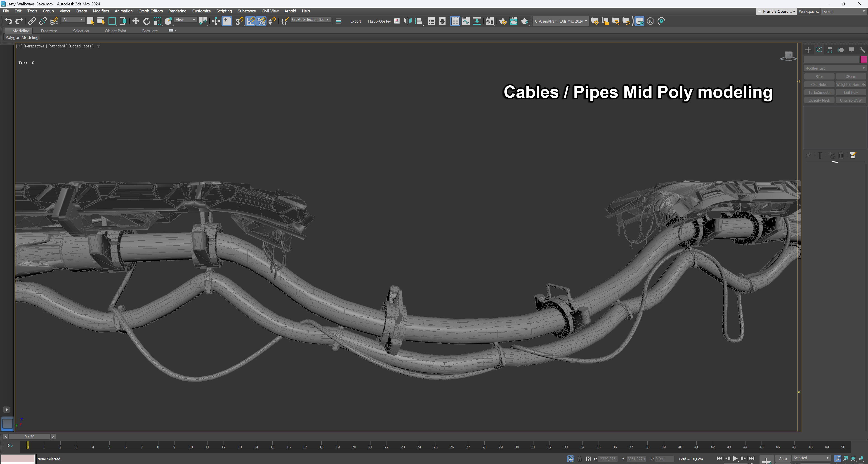
Task: Toggle Angle Snap on the toolbar
Action: pyautogui.click(x=251, y=21)
